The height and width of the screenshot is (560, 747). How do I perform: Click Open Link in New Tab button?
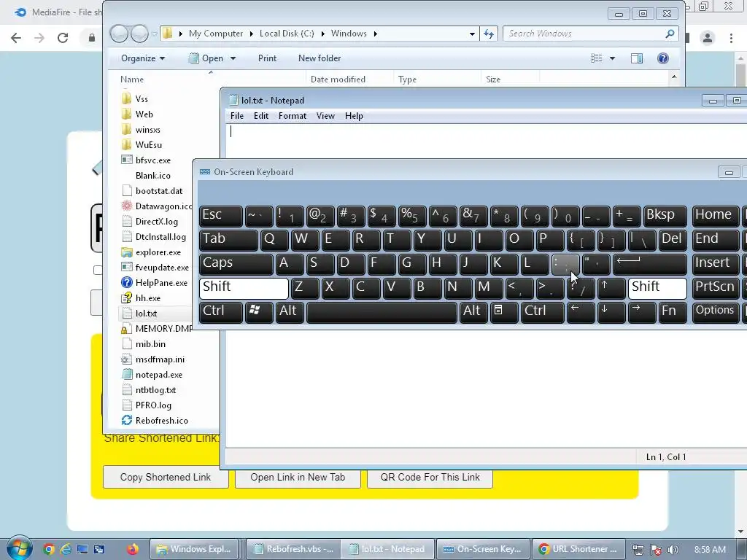point(298,477)
